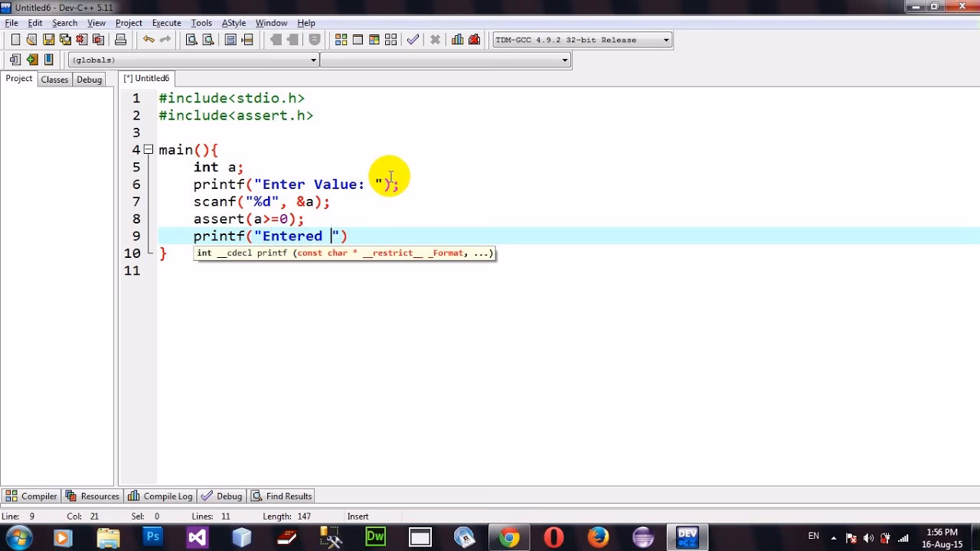Click the Close file icon
Image resolution: width=980 pixels, height=551 pixels.
point(82,40)
